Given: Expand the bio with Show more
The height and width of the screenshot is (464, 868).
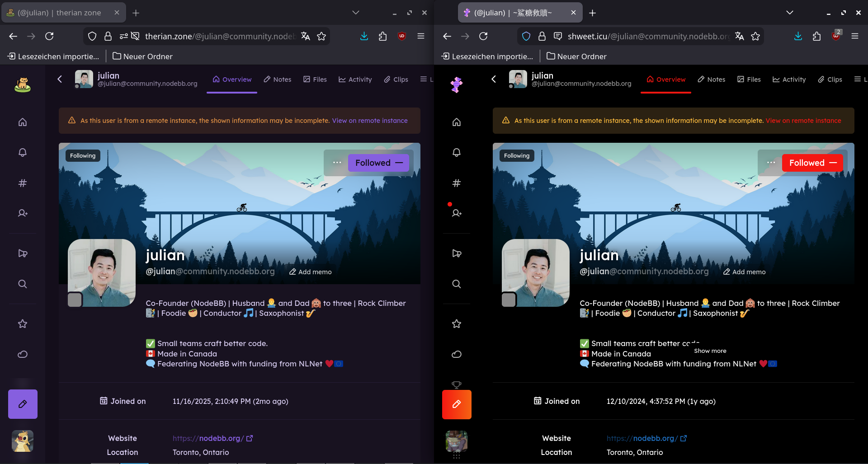Looking at the screenshot, I should 710,351.
